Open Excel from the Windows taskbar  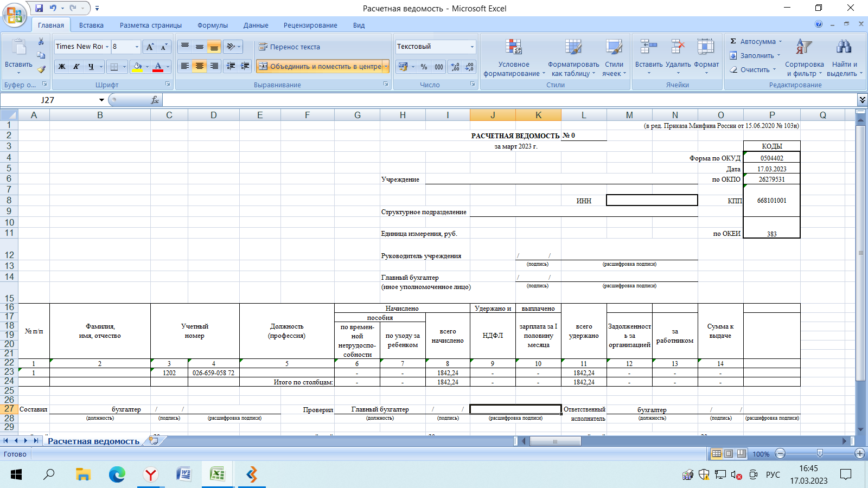coord(217,474)
